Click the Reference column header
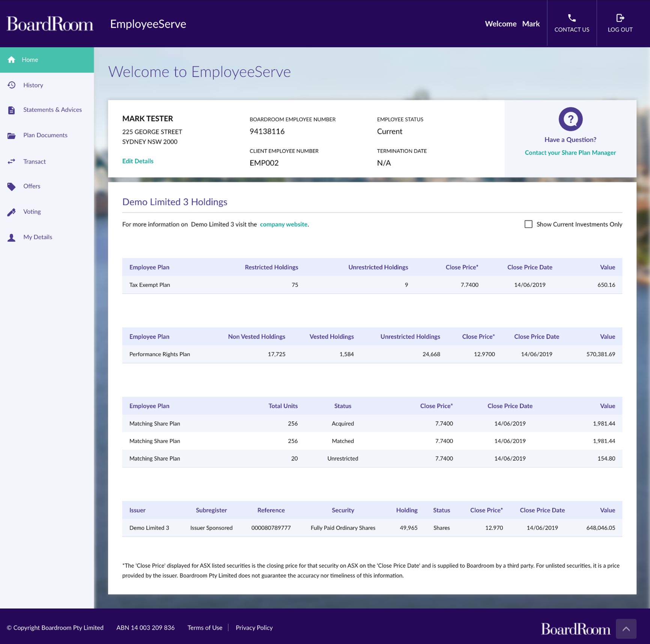Screen dimensions: 650x644 (x=271, y=510)
